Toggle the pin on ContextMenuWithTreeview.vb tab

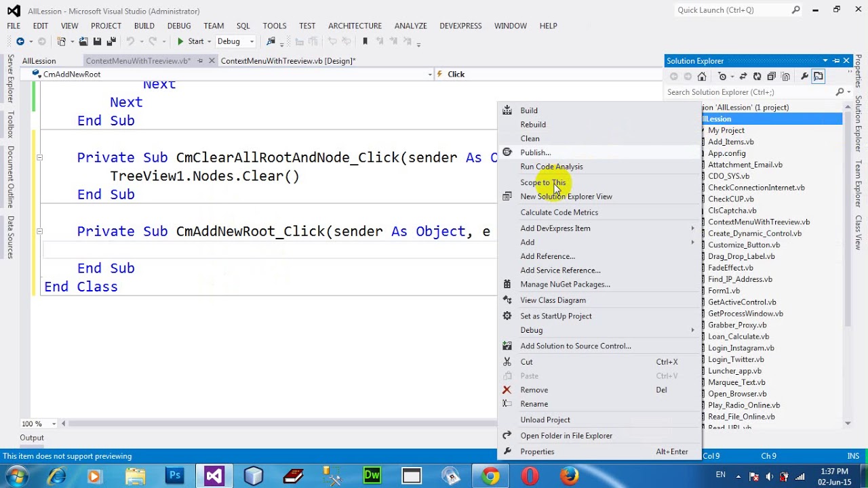199,61
